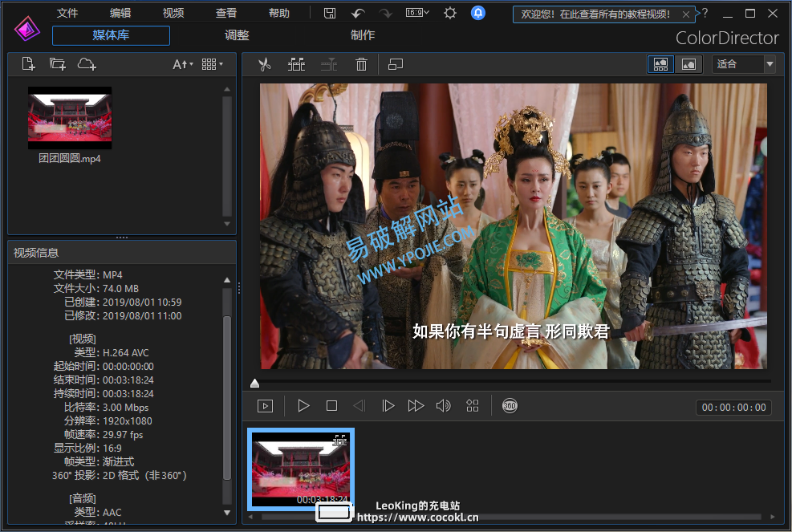The height and width of the screenshot is (532, 792).
Task: Click the 类型: H.264 AVC row
Action: click(x=111, y=352)
